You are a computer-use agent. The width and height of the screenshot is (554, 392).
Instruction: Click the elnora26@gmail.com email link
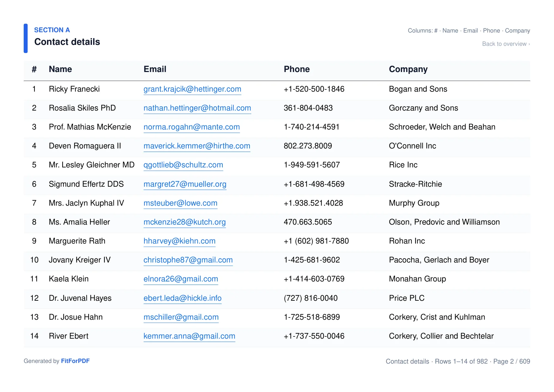[x=181, y=279]
